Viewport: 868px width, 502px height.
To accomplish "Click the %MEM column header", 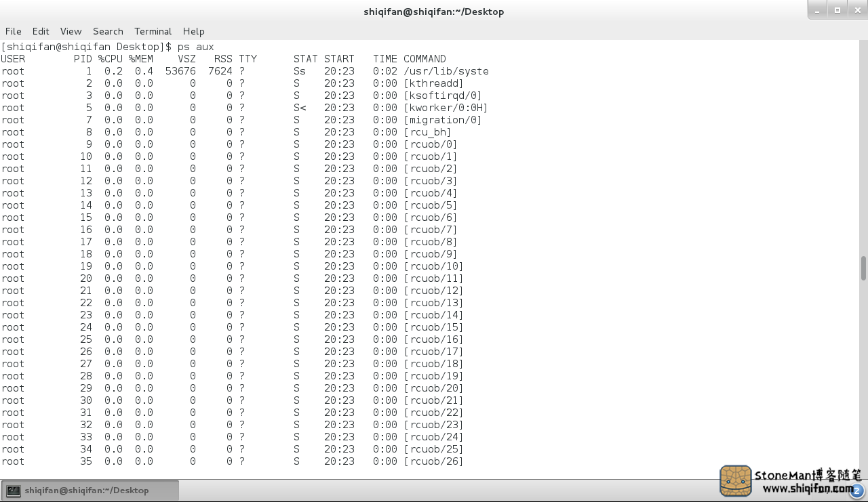I will pyautogui.click(x=141, y=59).
